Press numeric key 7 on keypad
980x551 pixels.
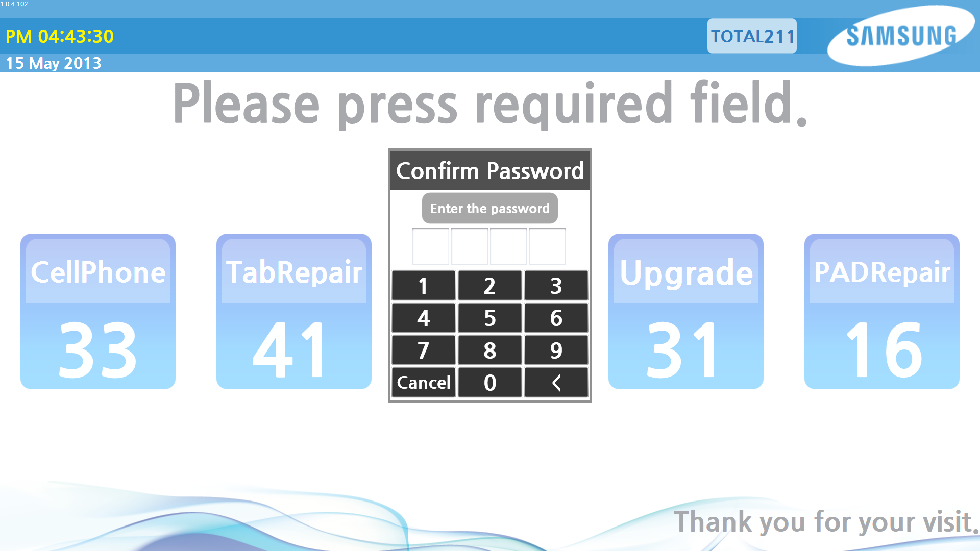coord(423,349)
